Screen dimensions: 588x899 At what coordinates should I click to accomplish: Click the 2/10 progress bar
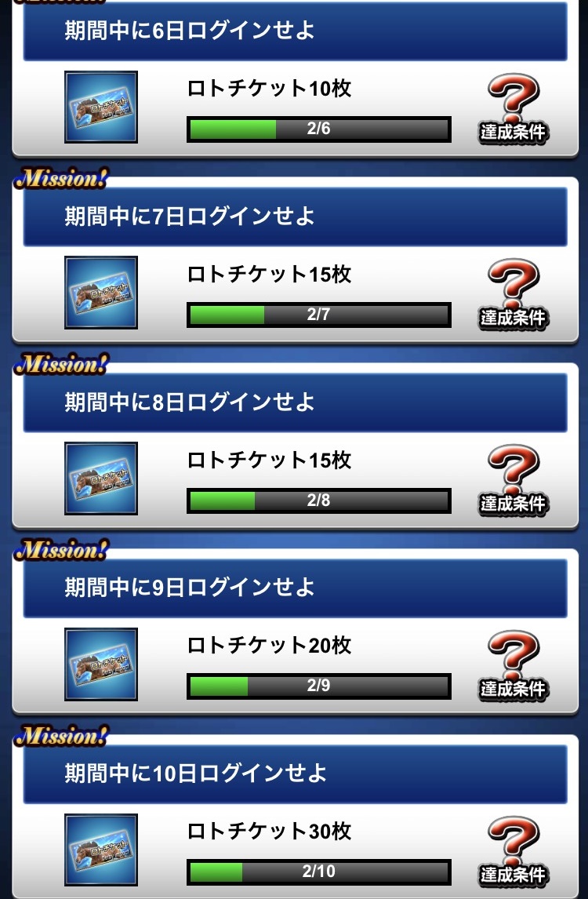coord(318,872)
